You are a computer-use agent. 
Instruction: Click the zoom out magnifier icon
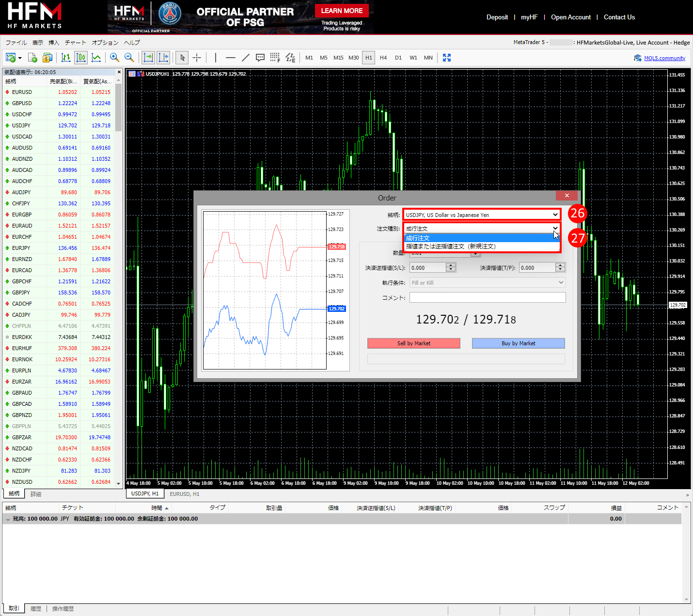coord(129,58)
